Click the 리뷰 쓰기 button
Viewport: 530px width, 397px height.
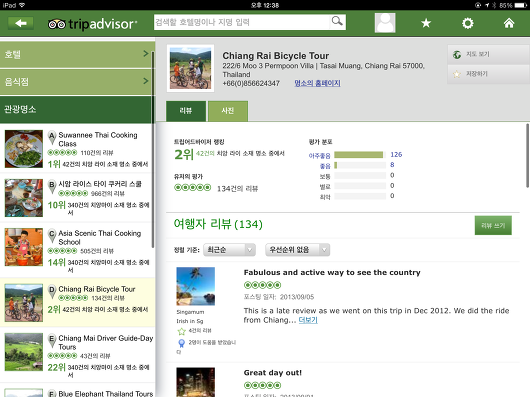tap(493, 225)
